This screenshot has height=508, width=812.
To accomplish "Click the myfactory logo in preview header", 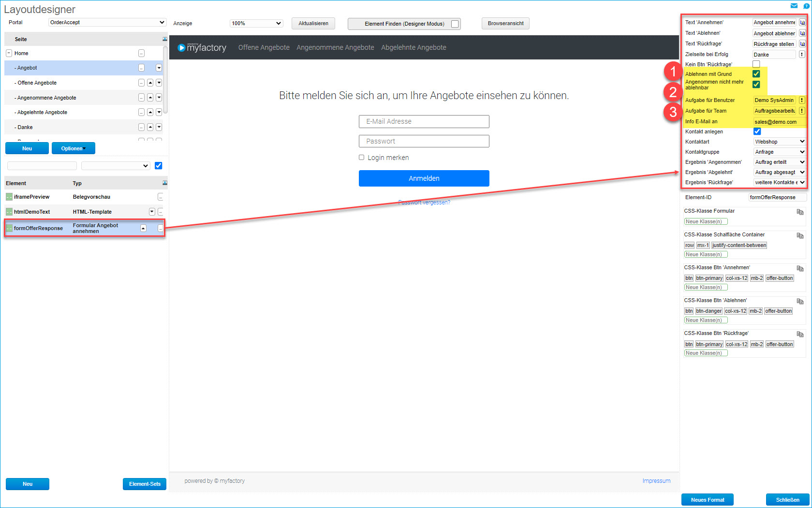I will click(x=202, y=47).
